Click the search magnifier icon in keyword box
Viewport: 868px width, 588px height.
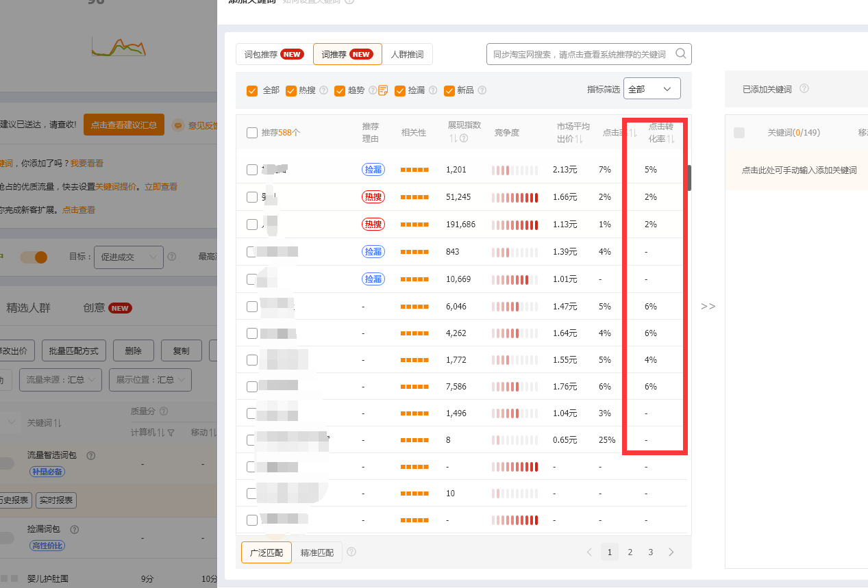(x=680, y=54)
